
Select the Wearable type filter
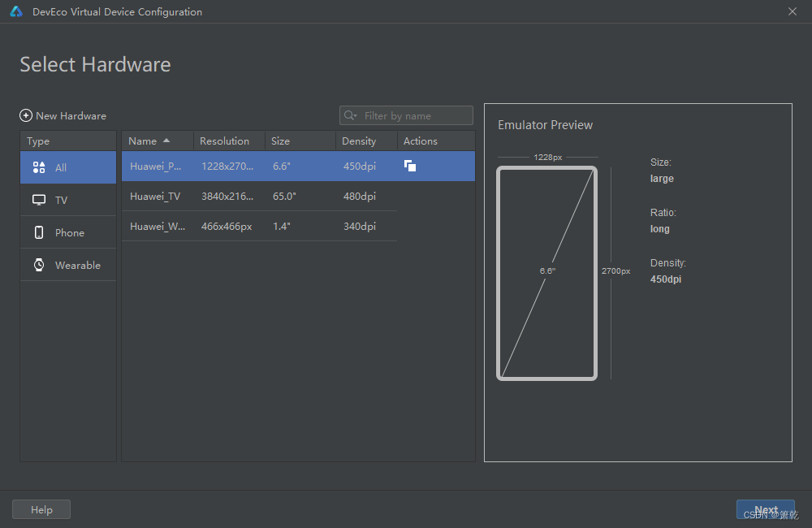[68, 265]
